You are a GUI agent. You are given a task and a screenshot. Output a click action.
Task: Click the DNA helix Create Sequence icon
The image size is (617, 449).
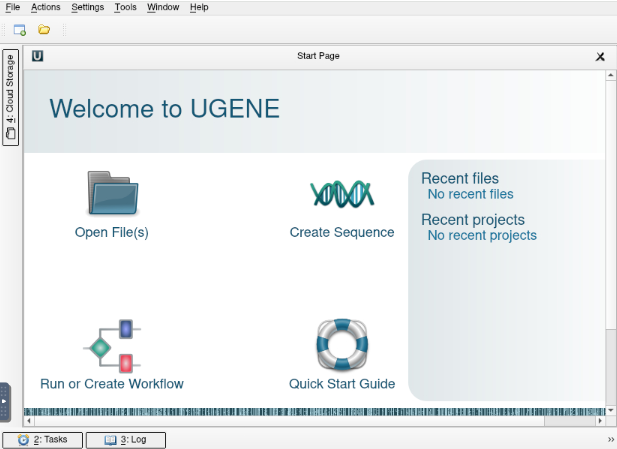pyautogui.click(x=342, y=194)
